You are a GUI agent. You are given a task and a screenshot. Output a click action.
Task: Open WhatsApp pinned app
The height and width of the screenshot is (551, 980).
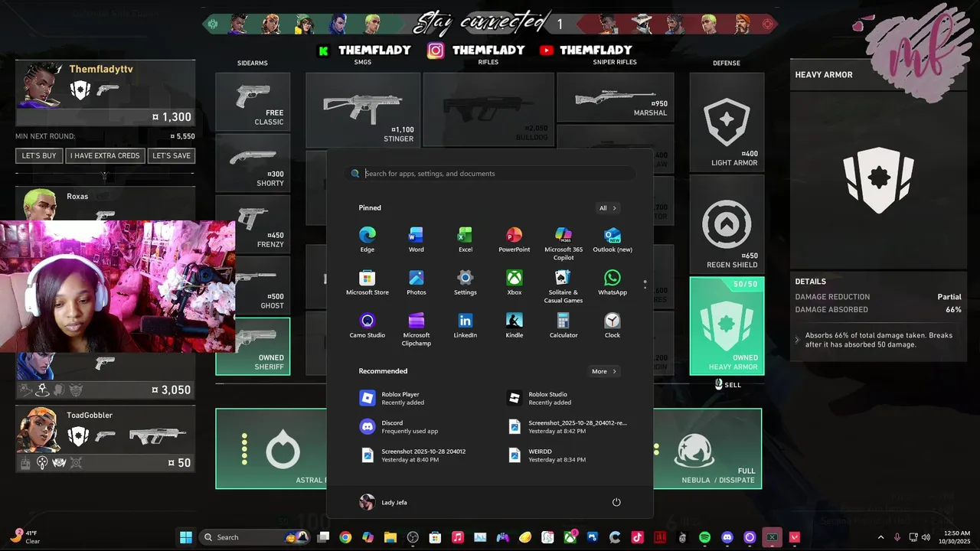[x=612, y=282]
